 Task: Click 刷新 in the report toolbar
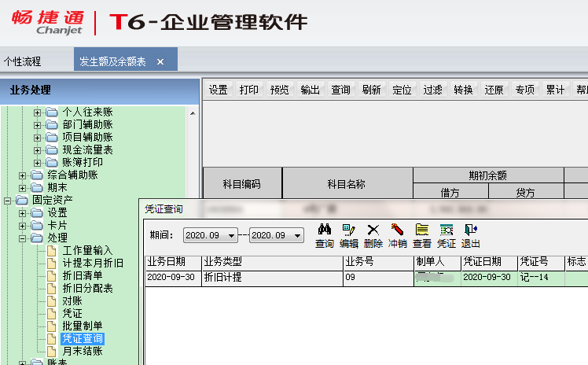tap(371, 90)
